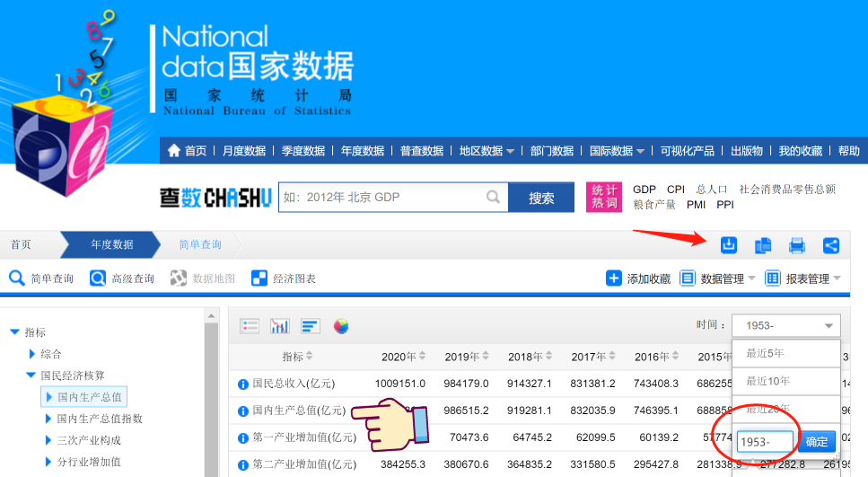Open 高级查询 advanced query
This screenshot has height=477, width=868.
click(122, 278)
